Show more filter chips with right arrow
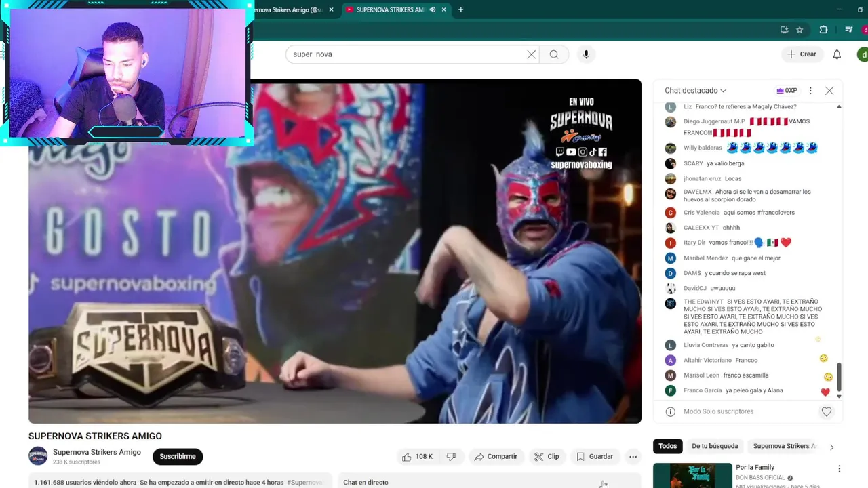 (831, 447)
